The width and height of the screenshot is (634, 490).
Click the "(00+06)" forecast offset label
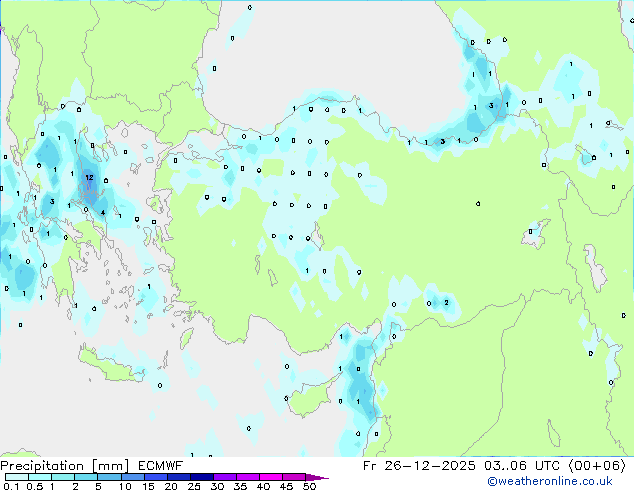(597, 466)
